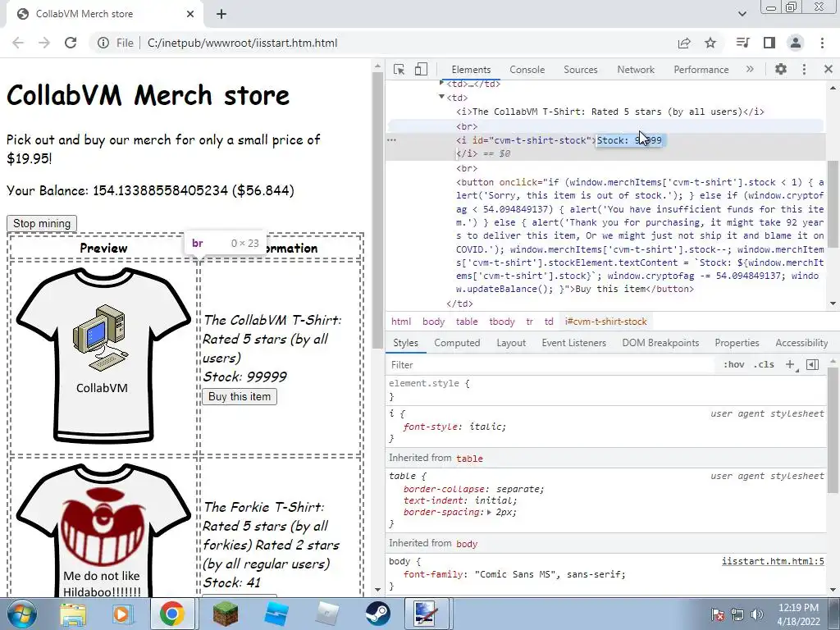Click the Forkie T-Shirt preview image
The width and height of the screenshot is (840, 630).
pyautogui.click(x=103, y=531)
